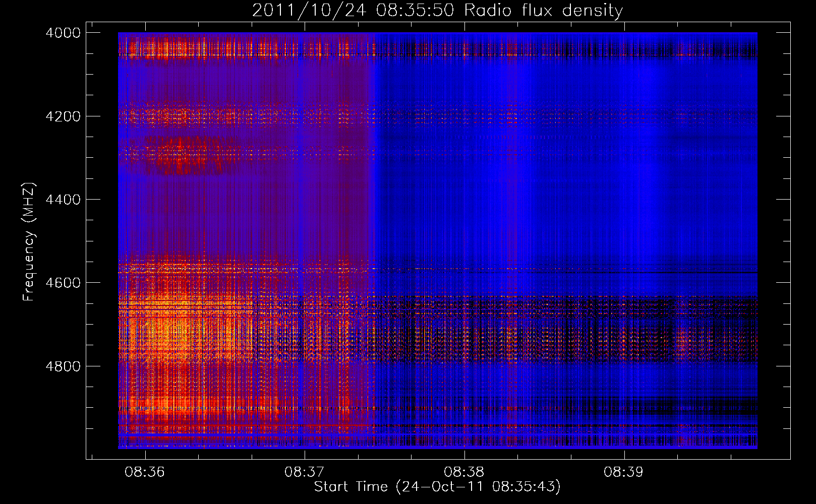816x504 pixels.
Task: Click the 08:36 time tick label
Action: click(145, 472)
